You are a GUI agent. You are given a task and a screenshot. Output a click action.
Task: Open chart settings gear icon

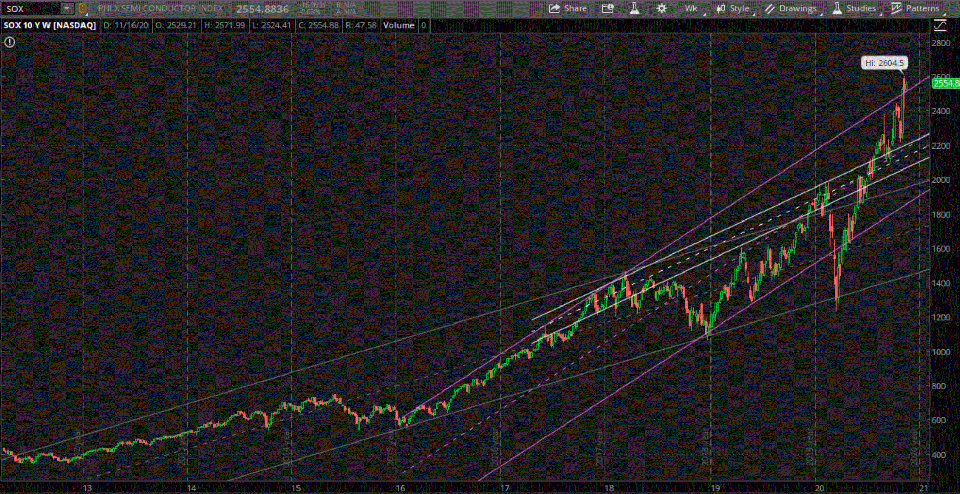coord(661,9)
